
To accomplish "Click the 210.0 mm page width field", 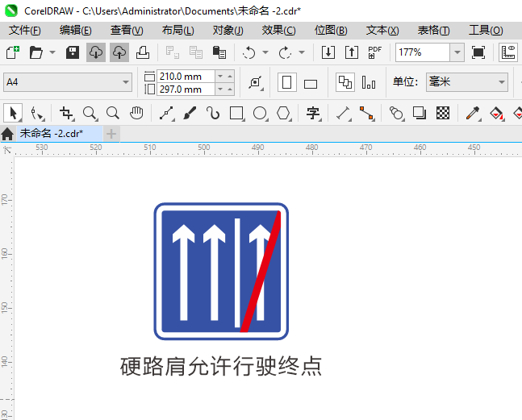I will point(186,76).
